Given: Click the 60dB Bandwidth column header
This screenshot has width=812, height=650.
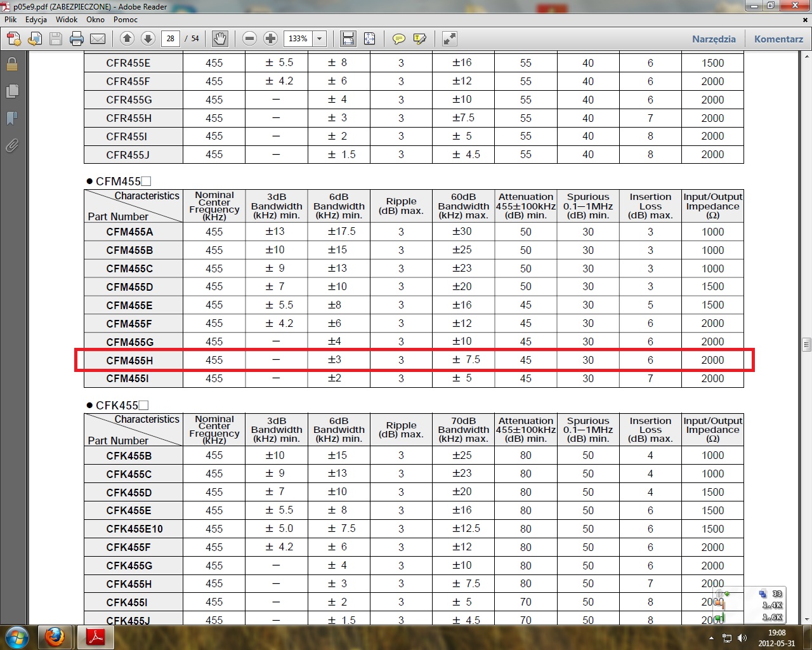Looking at the screenshot, I should point(463,206).
